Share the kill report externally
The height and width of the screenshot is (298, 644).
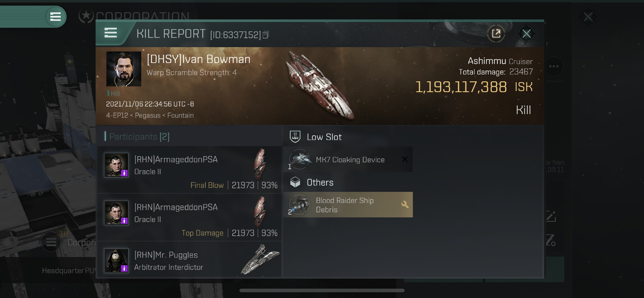click(x=496, y=34)
